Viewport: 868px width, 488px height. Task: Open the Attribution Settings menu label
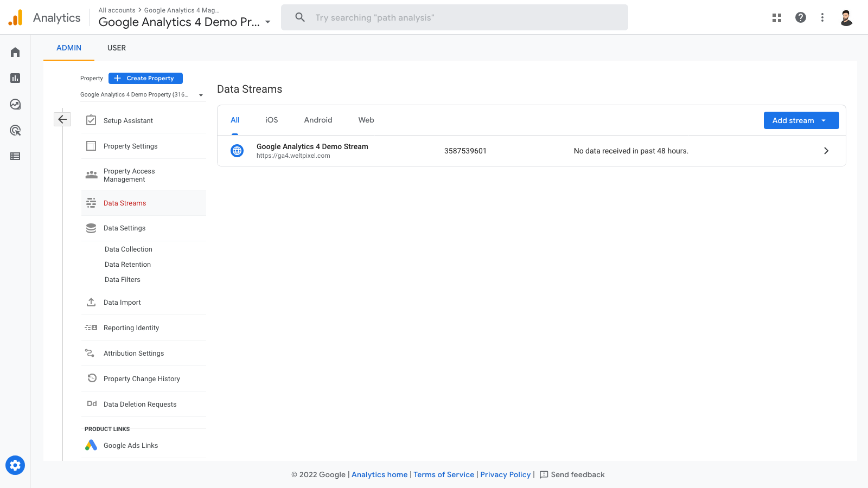[134, 354]
